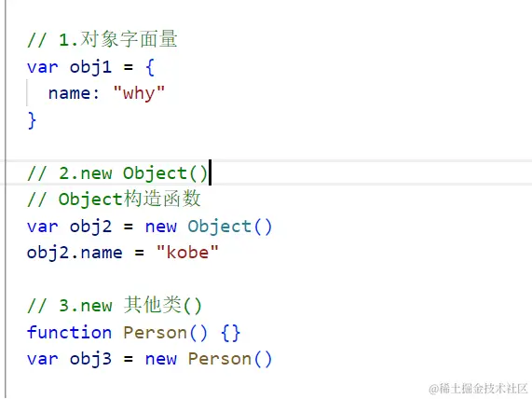Screen dimensions: 532x399
Task: Click 'Person' in new Person() expression
Action: click(220, 359)
